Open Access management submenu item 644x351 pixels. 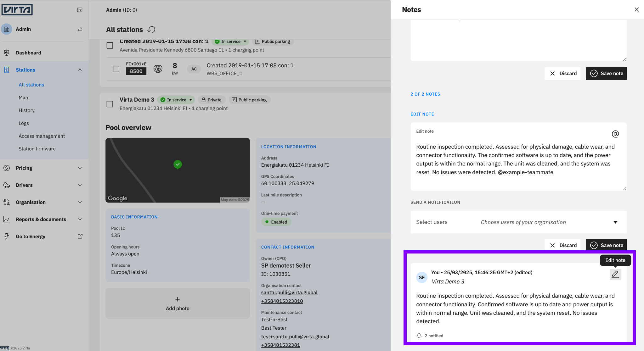coord(42,136)
